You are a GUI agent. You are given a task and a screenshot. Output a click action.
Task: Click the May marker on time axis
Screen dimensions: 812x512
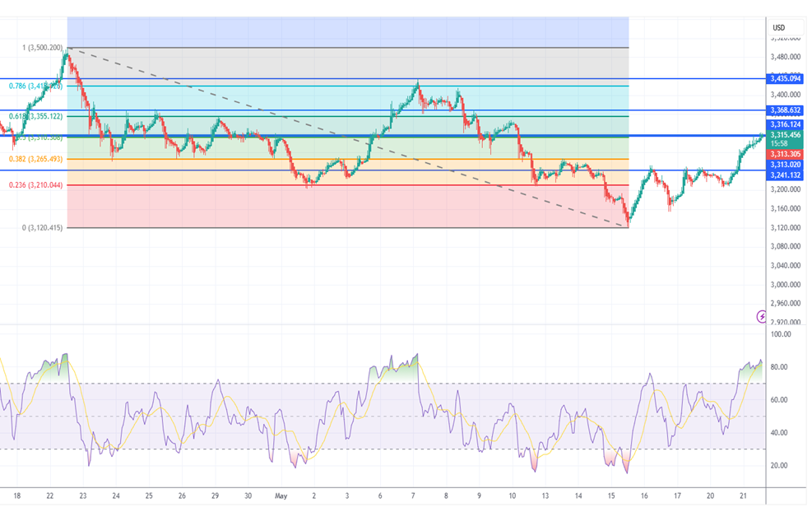(x=281, y=496)
